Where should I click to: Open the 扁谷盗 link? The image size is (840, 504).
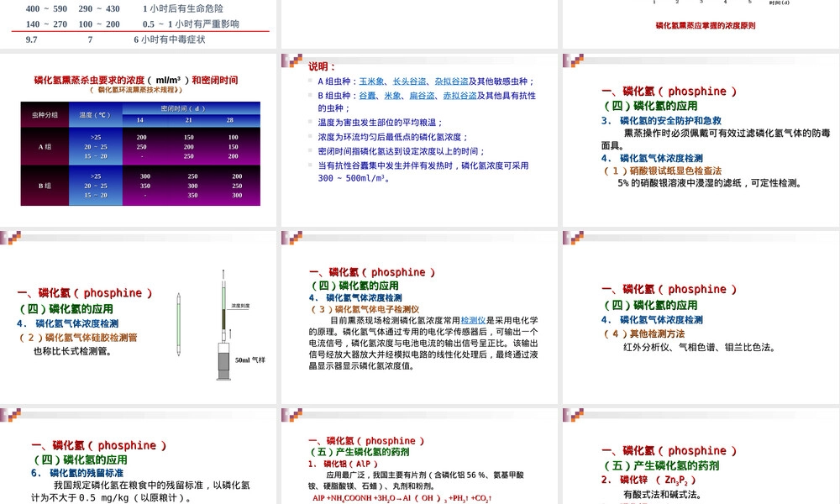click(x=423, y=95)
